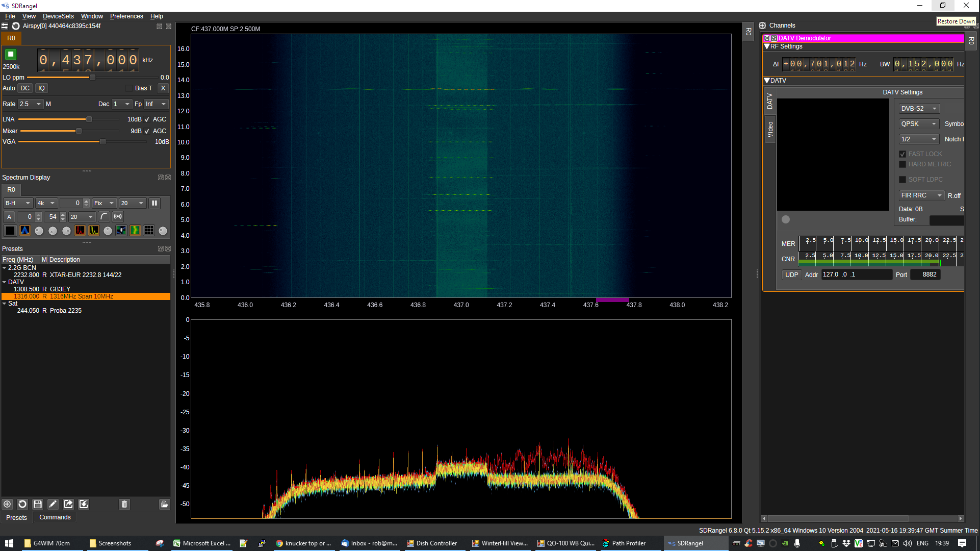Export the current preset
The width and height of the screenshot is (980, 551).
68,504
